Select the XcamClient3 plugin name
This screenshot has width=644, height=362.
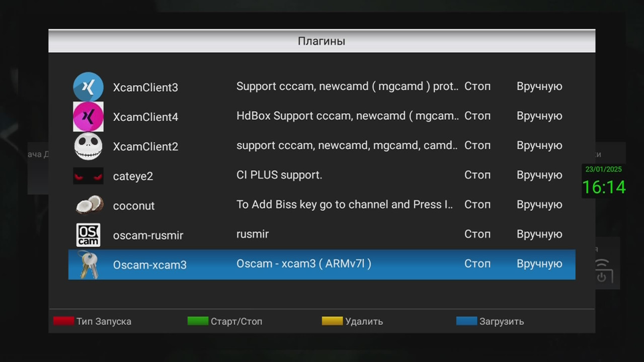(145, 87)
